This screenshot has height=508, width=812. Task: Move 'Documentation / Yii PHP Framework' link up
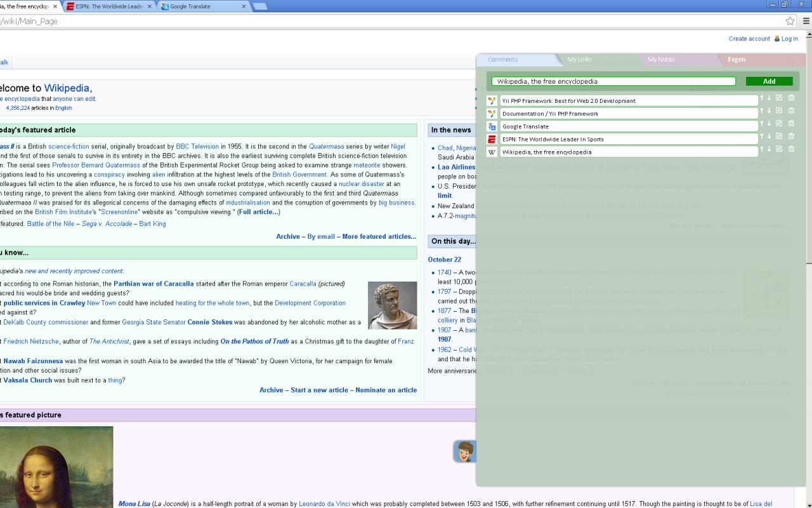[762, 110]
